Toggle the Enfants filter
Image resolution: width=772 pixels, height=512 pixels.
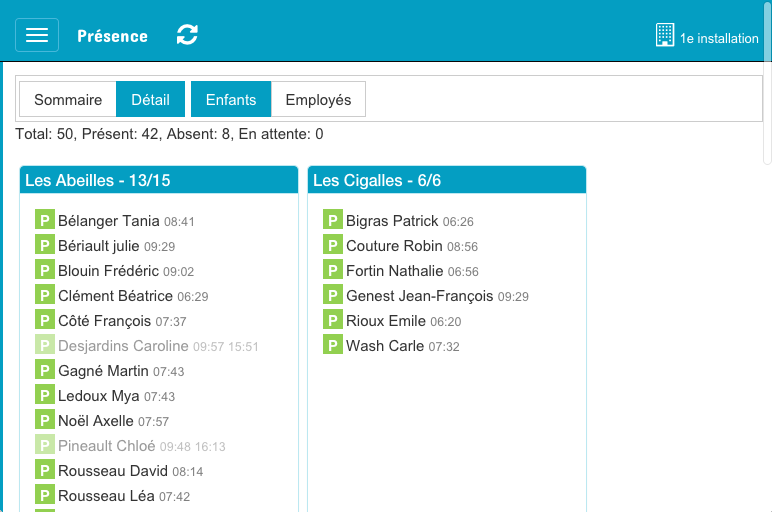coord(231,100)
